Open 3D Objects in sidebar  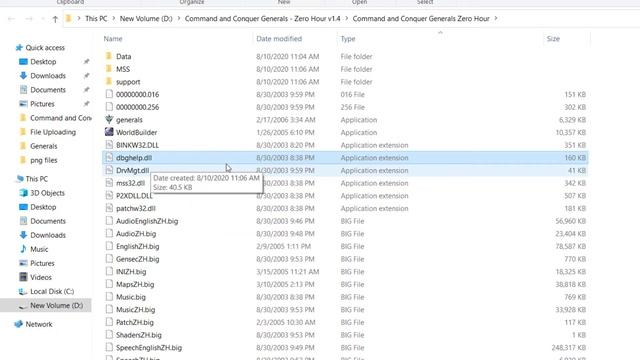[47, 193]
